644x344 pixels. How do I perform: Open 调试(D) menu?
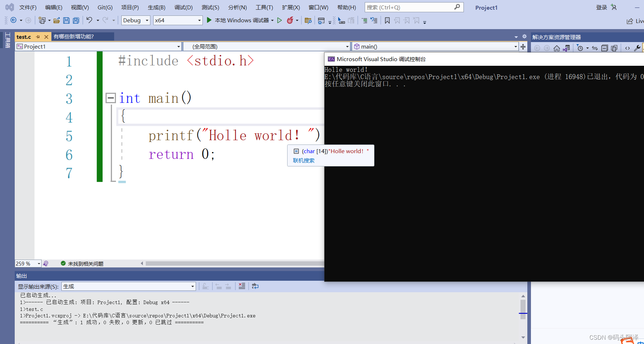tap(183, 7)
